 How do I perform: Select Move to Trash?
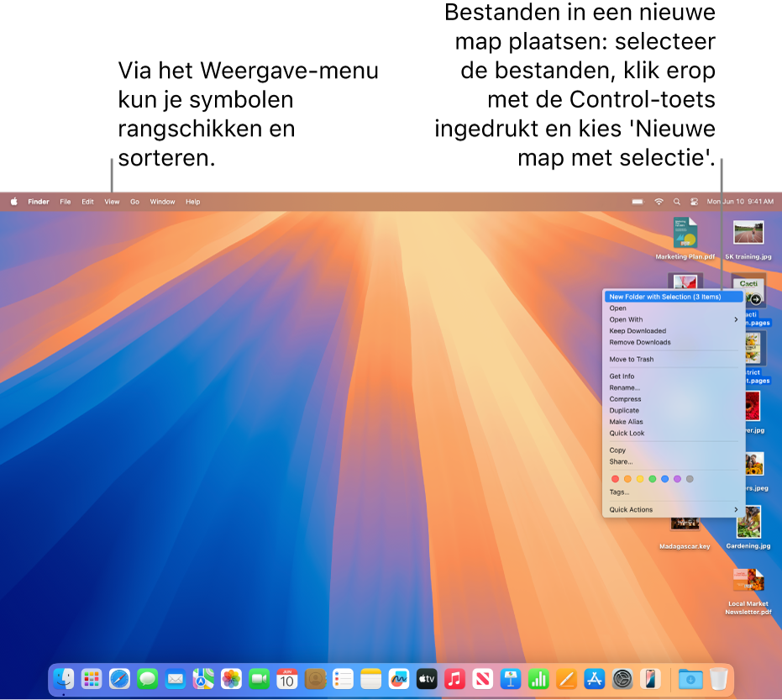(674, 360)
